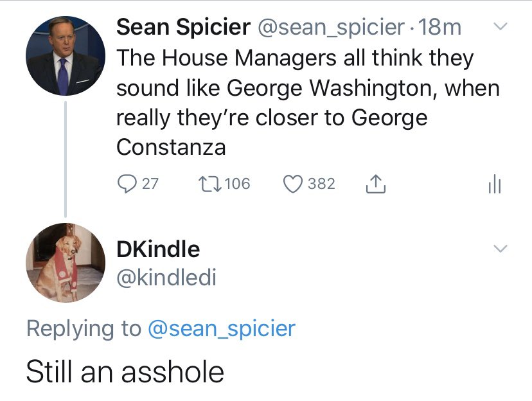The image size is (532, 401).
Task: Click the DKindle display name
Action: 158,249
